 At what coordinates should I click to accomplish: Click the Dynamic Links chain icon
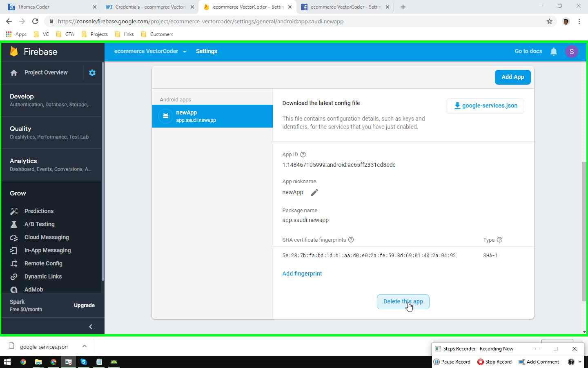[14, 276]
